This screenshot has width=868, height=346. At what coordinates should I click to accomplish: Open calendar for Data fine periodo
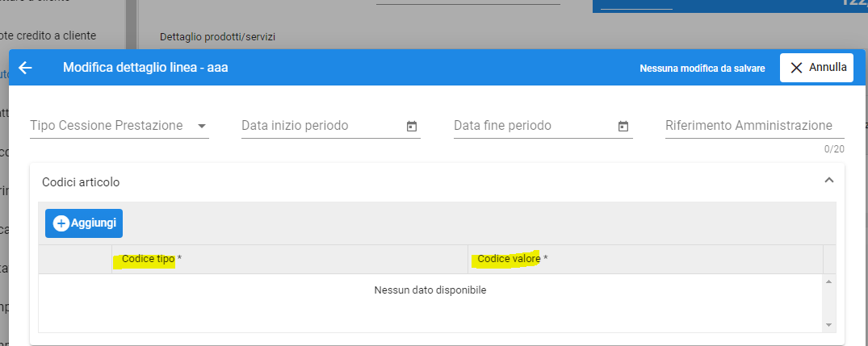[x=623, y=126]
